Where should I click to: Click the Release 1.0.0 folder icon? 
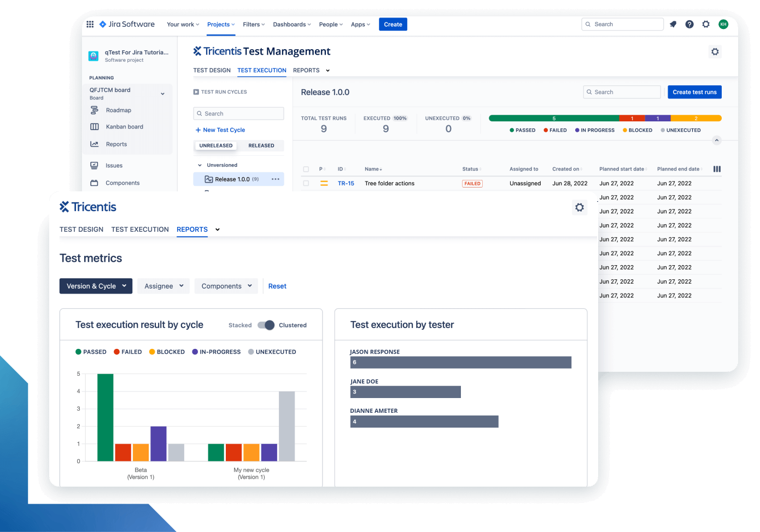pyautogui.click(x=209, y=179)
